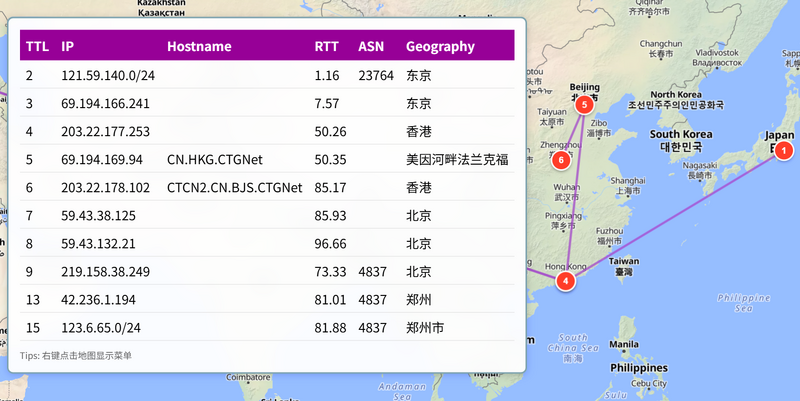The height and width of the screenshot is (401, 800).
Task: Click map marker 5 at Beijing
Action: pyautogui.click(x=584, y=105)
